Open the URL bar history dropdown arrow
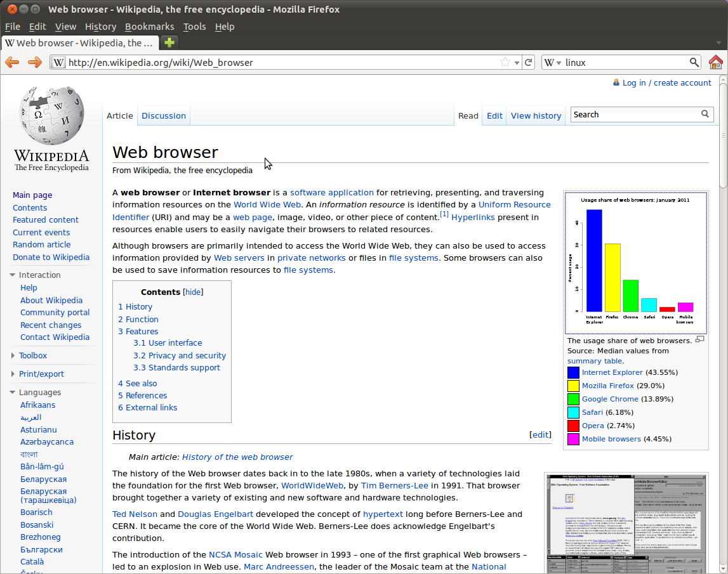Viewport: 728px width, 574px height. [517, 63]
